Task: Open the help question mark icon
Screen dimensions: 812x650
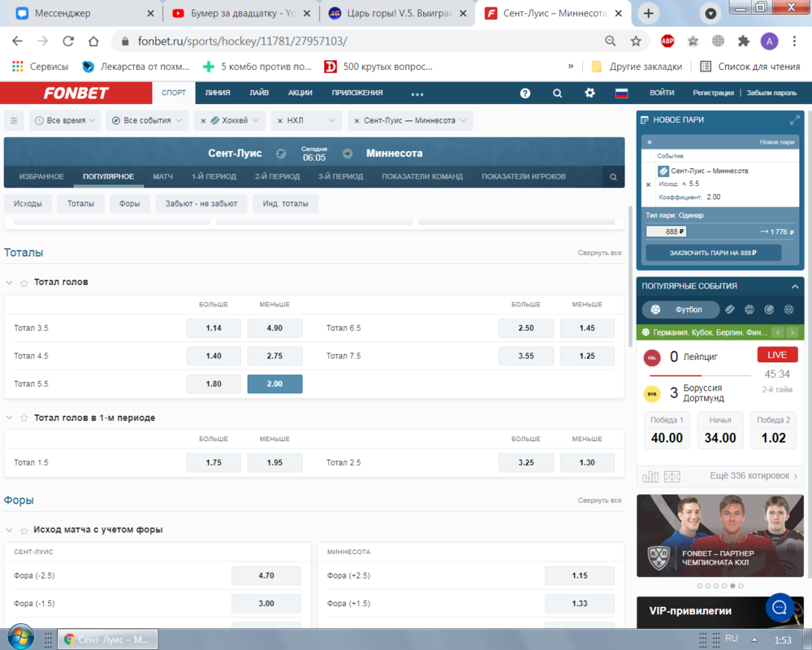Action: (525, 93)
